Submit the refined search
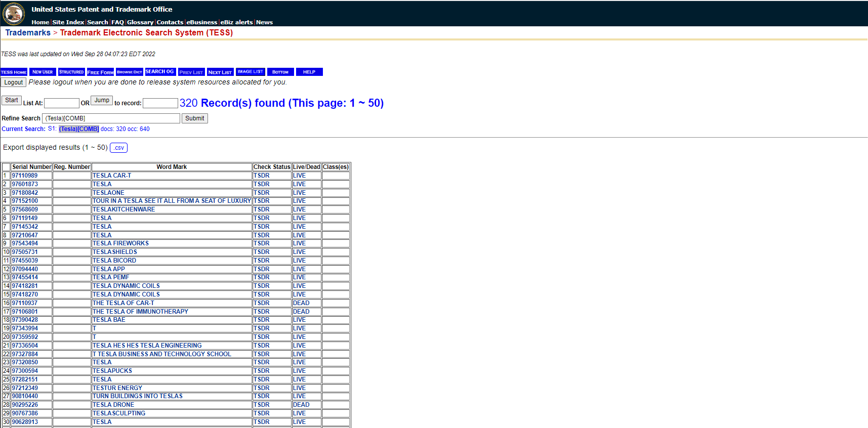 point(195,118)
